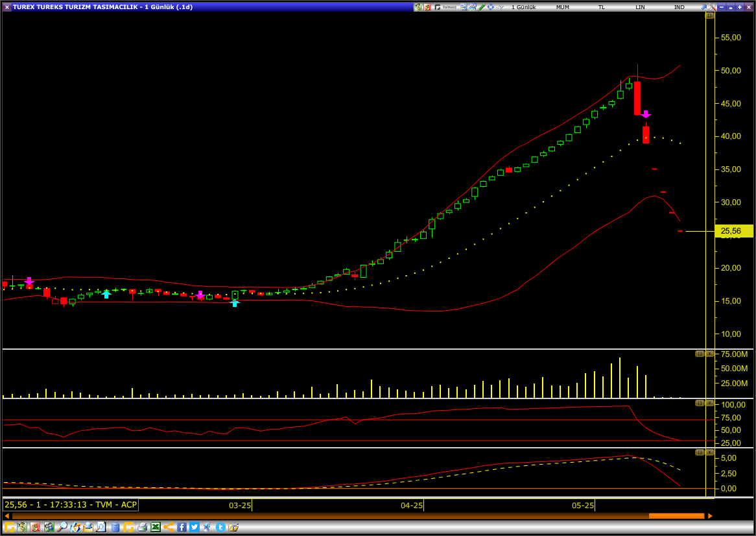756x536 pixels.
Task: Click the left arrow of the time scrollbar
Action: pyautogui.click(x=6, y=516)
